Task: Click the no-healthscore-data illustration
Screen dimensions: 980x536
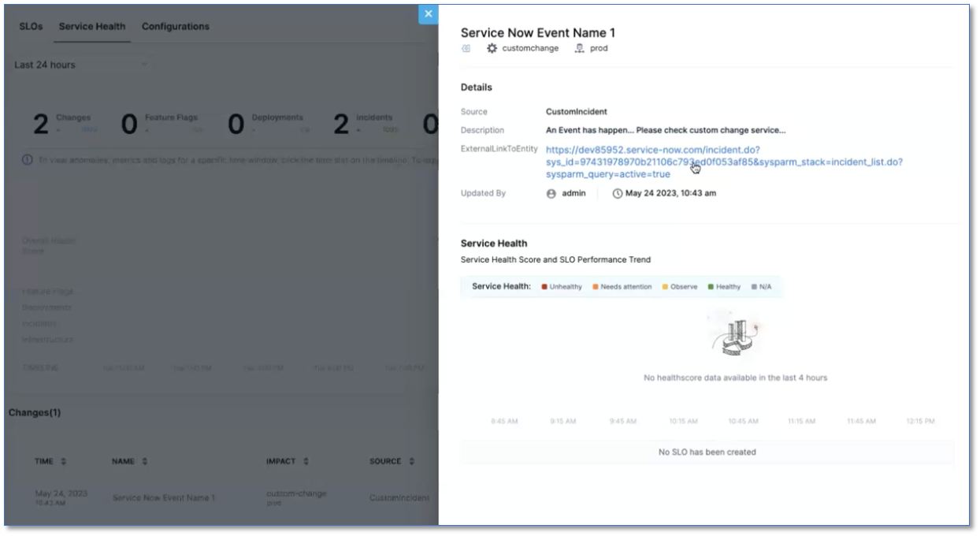Action: click(734, 335)
